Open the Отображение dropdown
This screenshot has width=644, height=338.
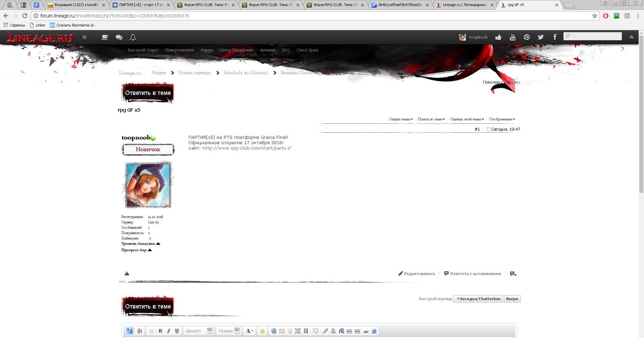(502, 119)
